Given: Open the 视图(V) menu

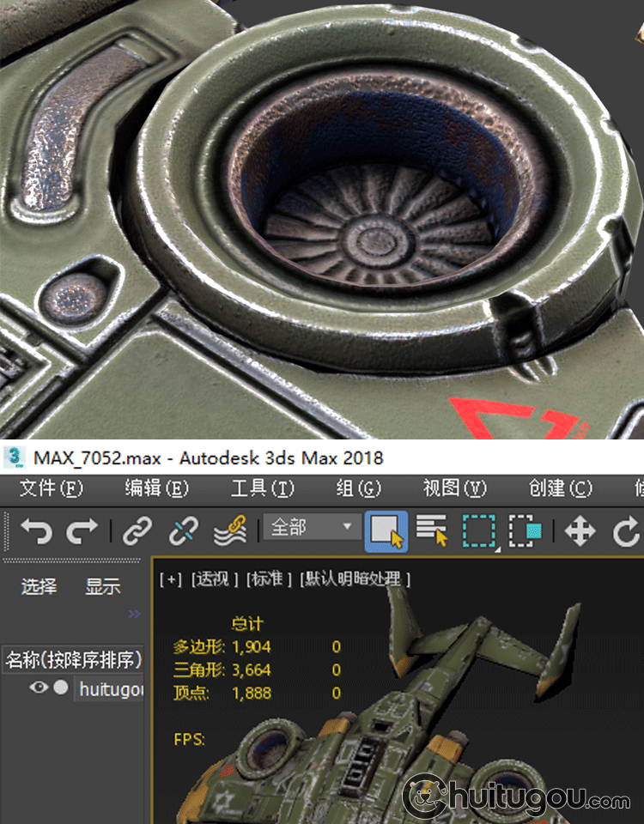Looking at the screenshot, I should coord(455,488).
